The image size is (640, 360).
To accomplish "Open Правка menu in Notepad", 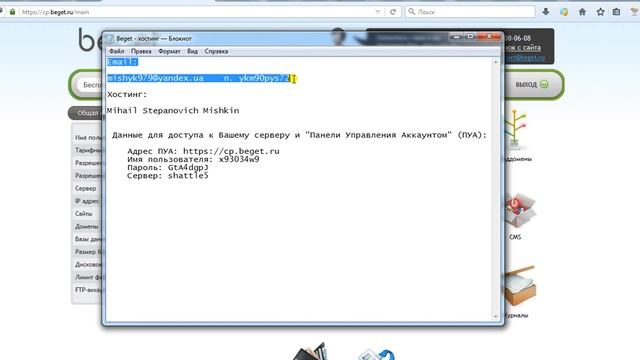I will coord(141,51).
